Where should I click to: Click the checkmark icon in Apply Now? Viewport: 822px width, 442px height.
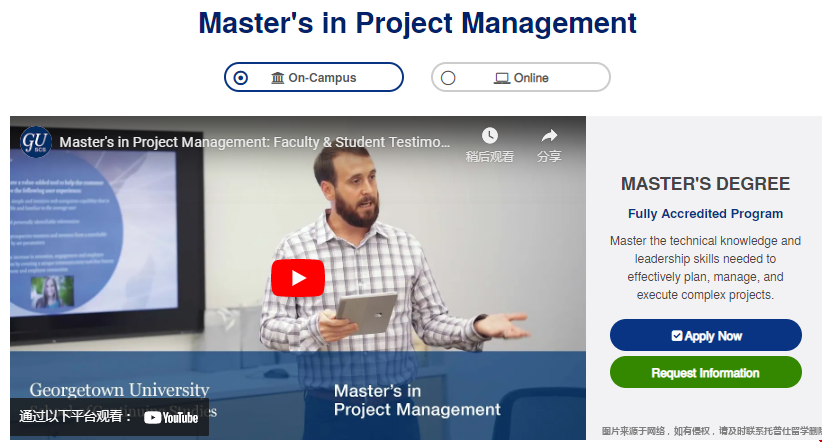point(677,336)
